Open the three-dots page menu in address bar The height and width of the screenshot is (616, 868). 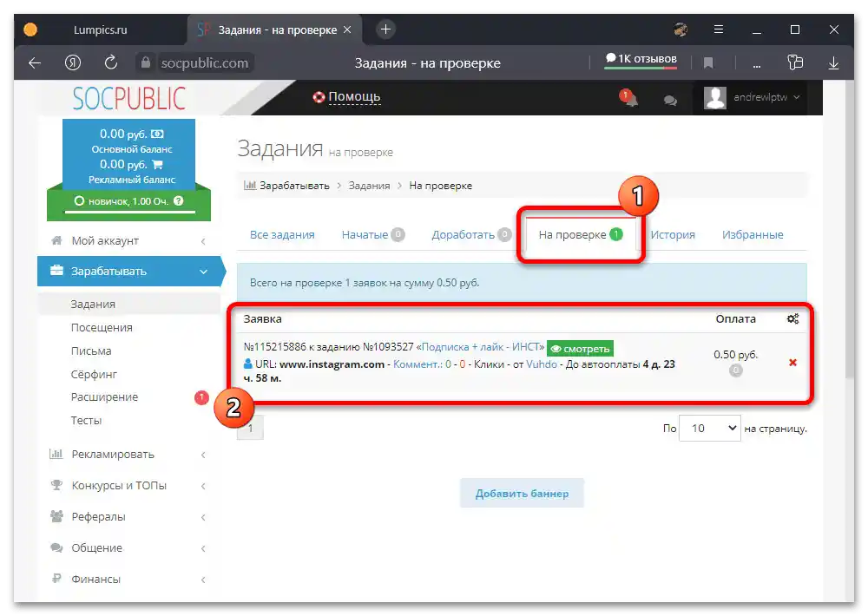[x=756, y=65]
